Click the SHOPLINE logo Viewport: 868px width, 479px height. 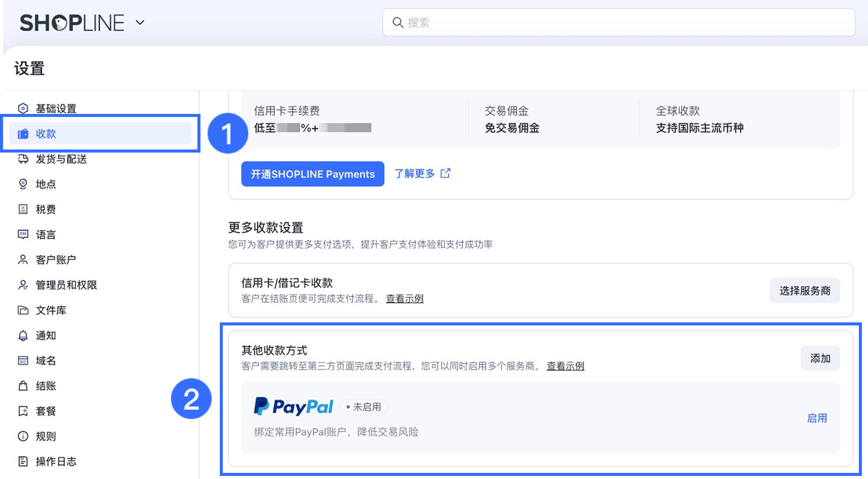tap(72, 23)
